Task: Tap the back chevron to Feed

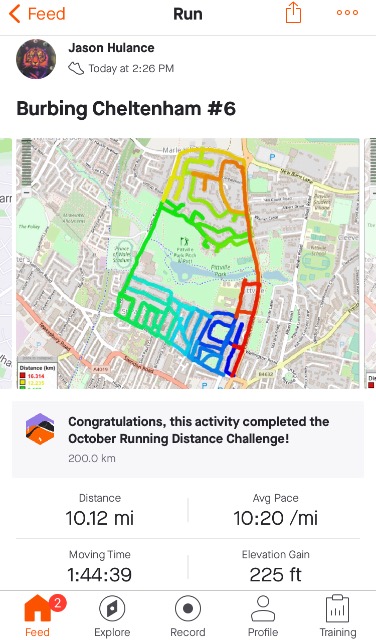Action: tap(14, 14)
